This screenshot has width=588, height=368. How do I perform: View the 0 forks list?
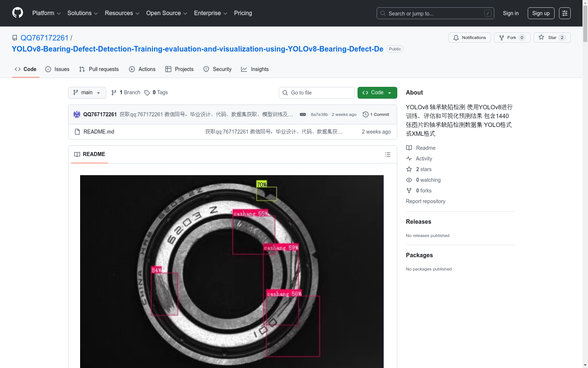tap(419, 191)
